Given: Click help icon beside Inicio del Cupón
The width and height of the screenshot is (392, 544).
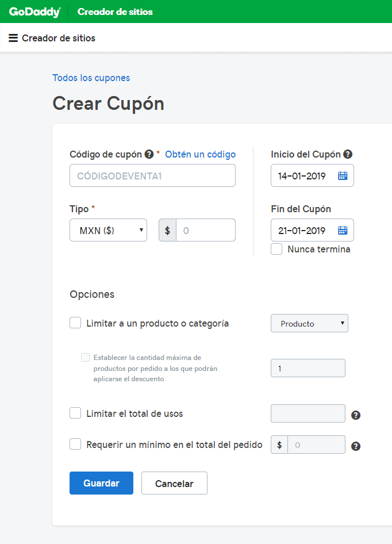Looking at the screenshot, I should pos(348,154).
